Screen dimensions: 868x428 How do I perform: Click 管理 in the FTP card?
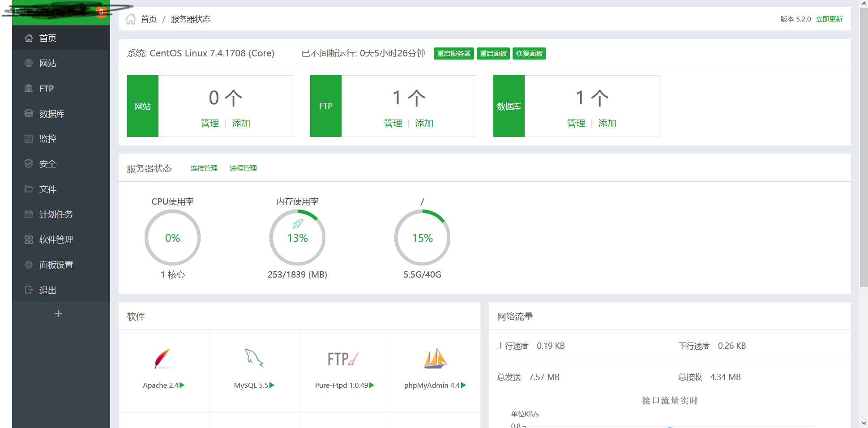point(393,123)
